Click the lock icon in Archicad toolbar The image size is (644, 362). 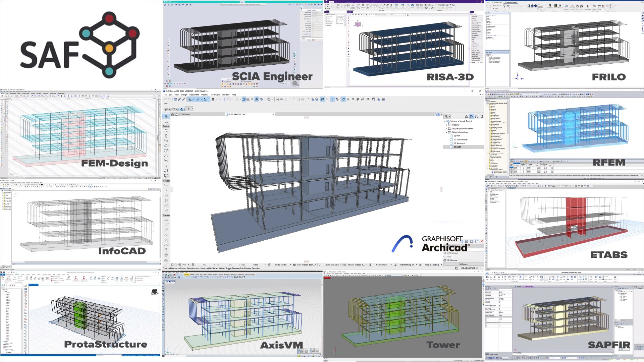[x=237, y=99]
